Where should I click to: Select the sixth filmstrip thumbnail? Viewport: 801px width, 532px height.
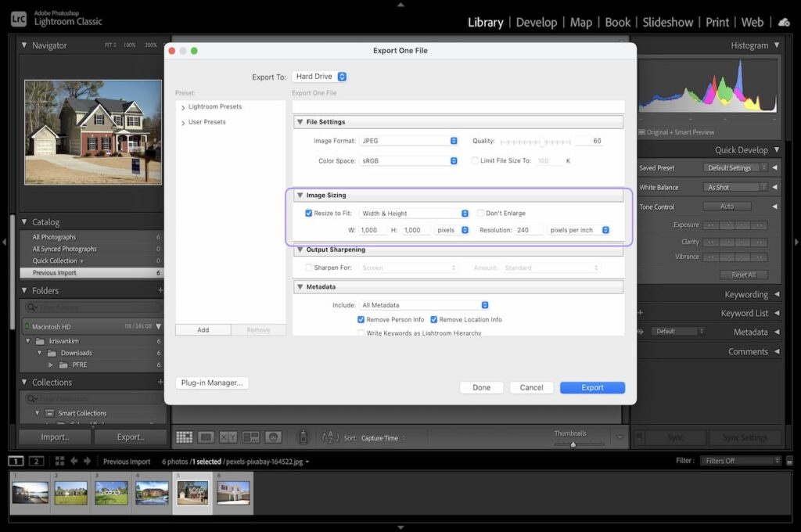[232, 493]
